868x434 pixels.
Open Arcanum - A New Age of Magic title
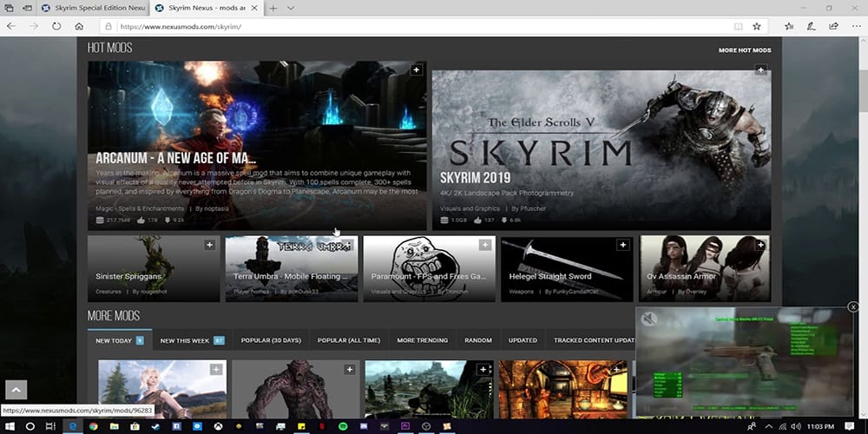175,158
